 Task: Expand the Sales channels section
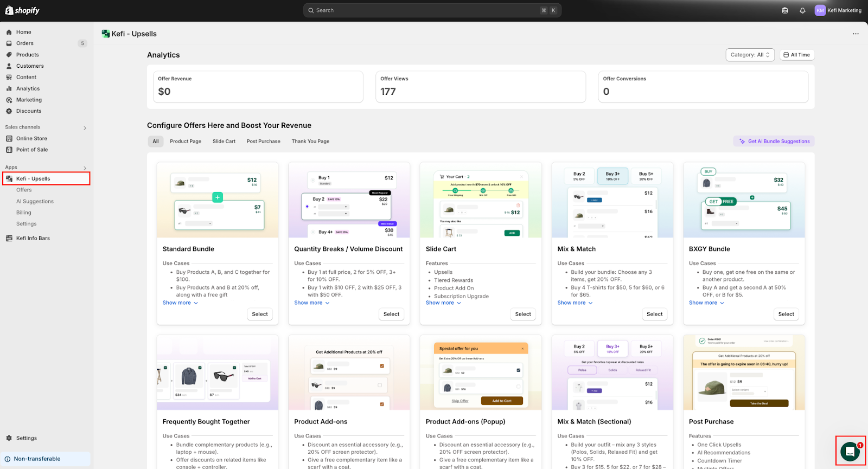85,128
